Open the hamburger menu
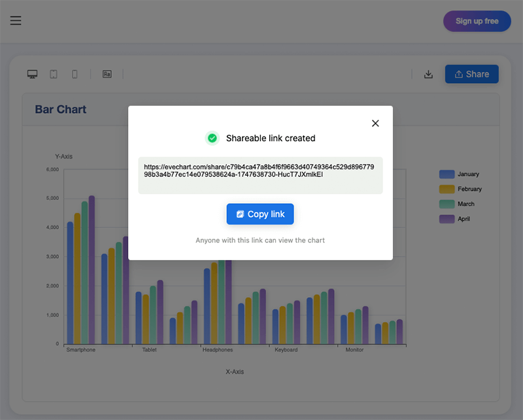This screenshot has width=523, height=420. 15,21
